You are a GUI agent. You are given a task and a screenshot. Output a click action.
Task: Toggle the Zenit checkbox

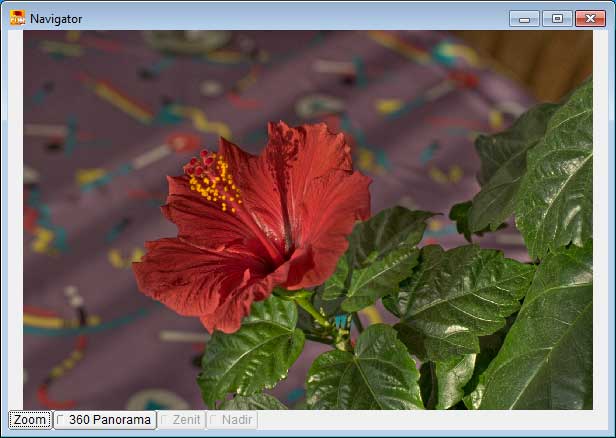[x=182, y=420]
